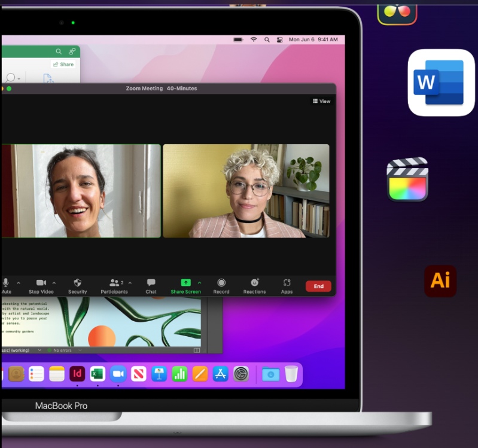Click the red End meeting button
Viewport: 478px width, 448px height.
point(318,286)
